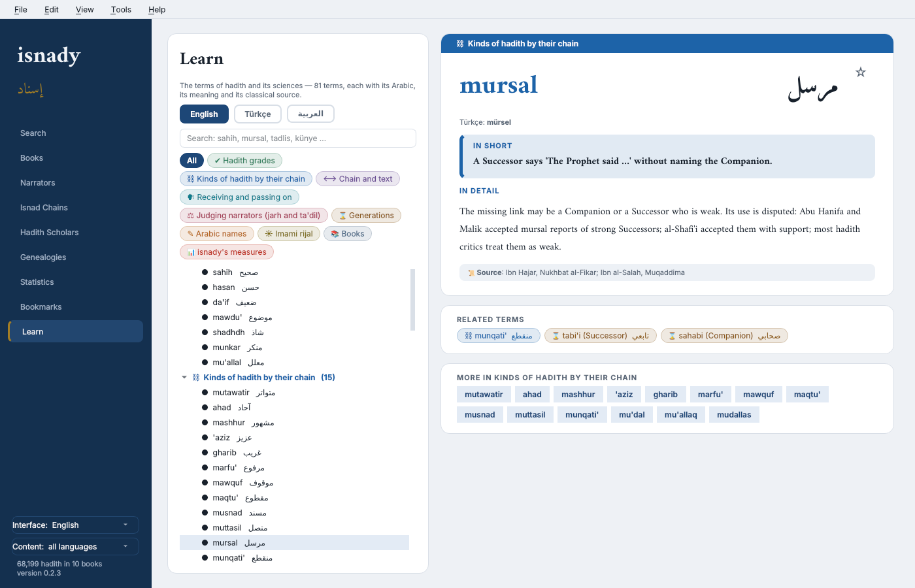Filter by Hadith grades chip

[244, 160]
